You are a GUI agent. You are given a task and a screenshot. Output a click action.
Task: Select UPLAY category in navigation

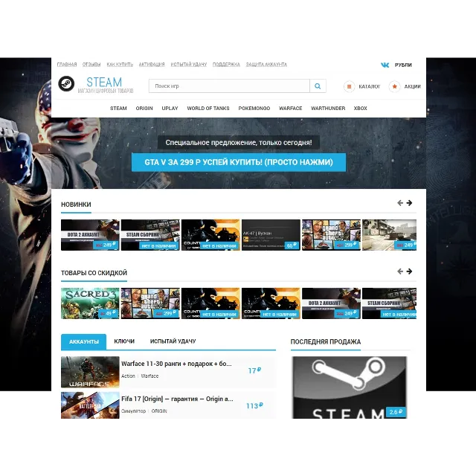[x=170, y=109]
